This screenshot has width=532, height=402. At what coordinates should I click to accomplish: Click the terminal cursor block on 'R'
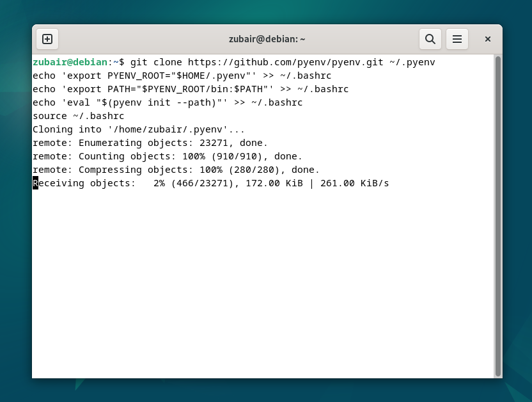tap(35, 183)
